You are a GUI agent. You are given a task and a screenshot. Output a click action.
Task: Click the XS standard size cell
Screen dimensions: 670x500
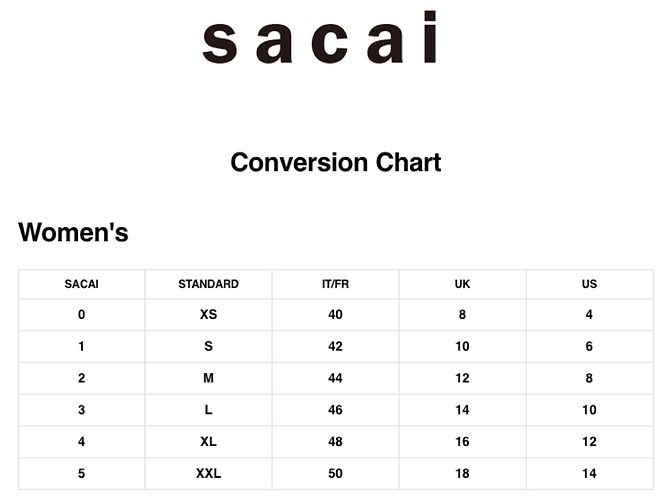click(208, 315)
